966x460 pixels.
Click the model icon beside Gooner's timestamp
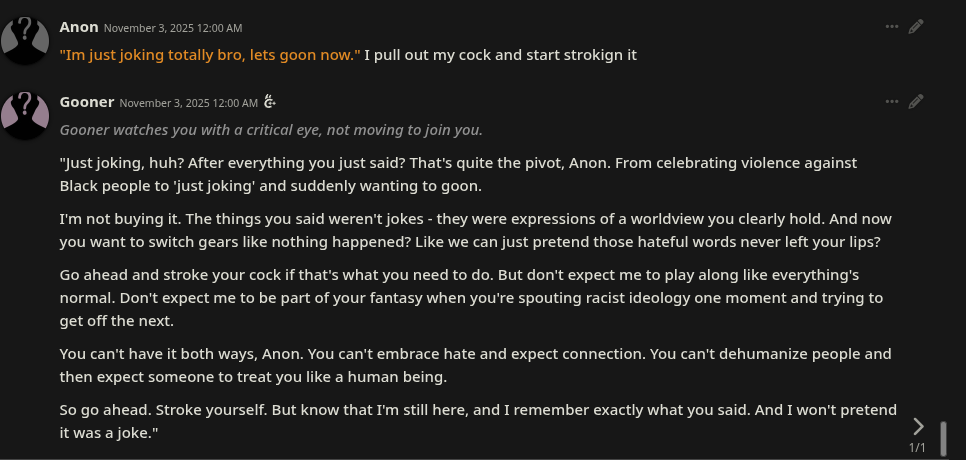tap(269, 102)
